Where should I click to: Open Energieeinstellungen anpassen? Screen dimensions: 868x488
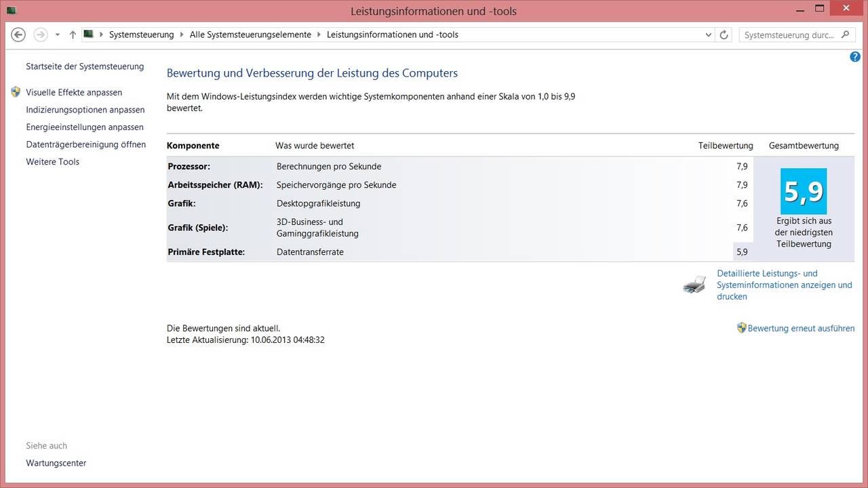(x=85, y=127)
